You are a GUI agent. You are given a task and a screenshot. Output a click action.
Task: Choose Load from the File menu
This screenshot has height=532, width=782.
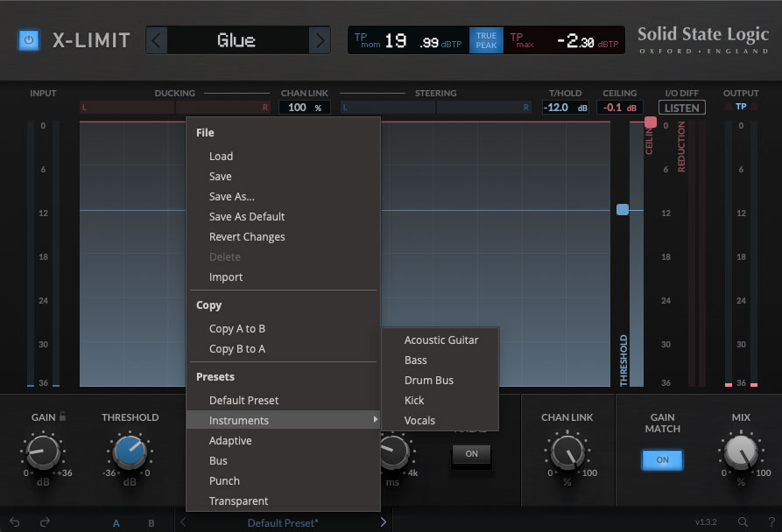(x=283, y=157)
